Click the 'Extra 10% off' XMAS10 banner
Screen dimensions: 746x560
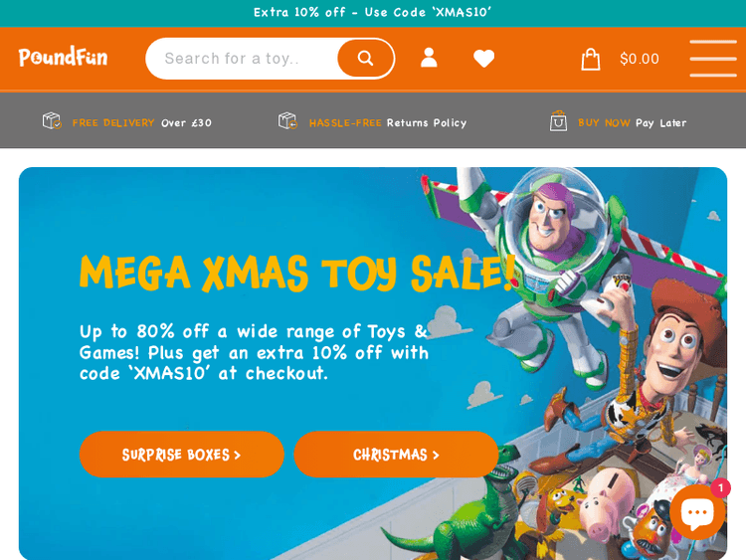[373, 12]
